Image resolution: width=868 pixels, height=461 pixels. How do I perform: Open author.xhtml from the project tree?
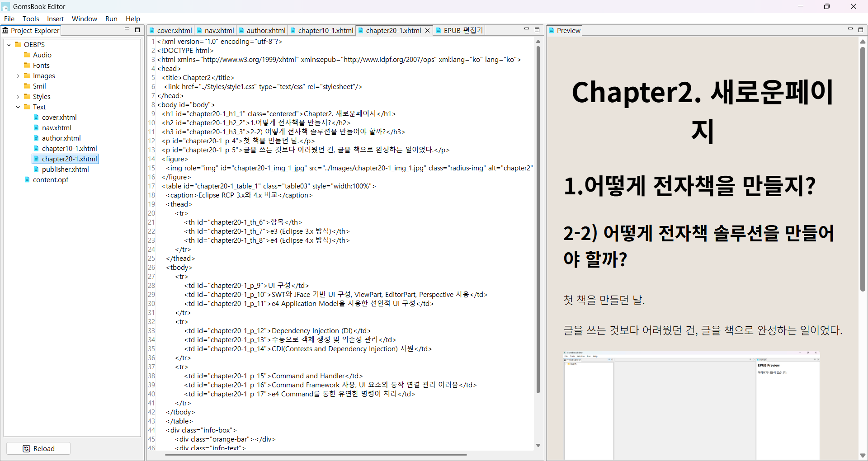pyautogui.click(x=61, y=138)
